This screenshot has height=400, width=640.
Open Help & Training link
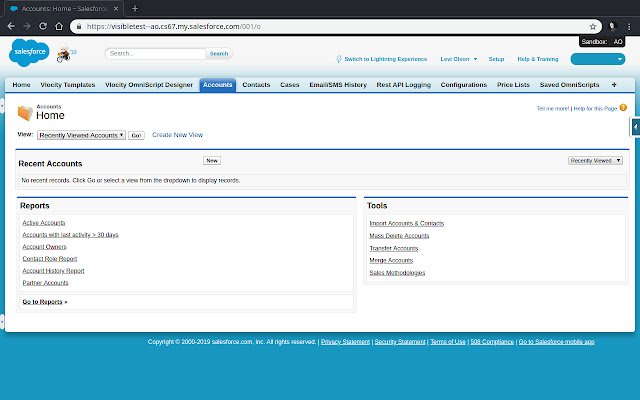tap(538, 59)
